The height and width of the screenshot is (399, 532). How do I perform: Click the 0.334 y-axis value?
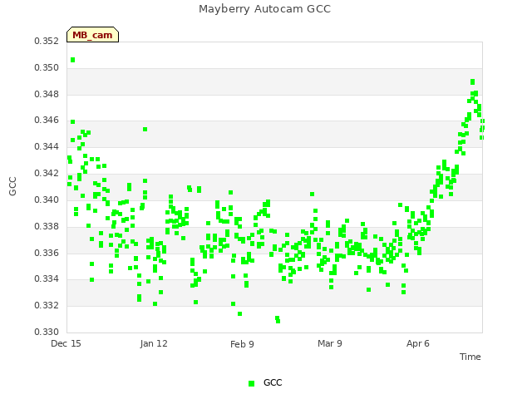[x=47, y=279]
